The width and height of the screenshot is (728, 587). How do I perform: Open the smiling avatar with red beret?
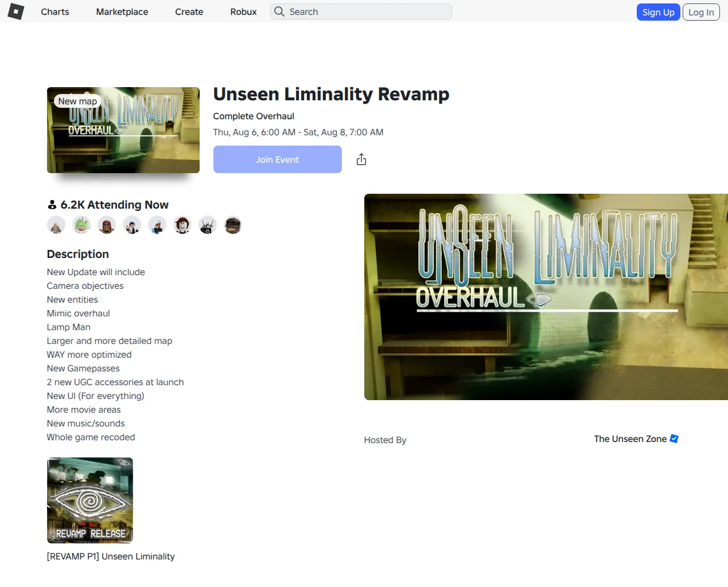[182, 225]
